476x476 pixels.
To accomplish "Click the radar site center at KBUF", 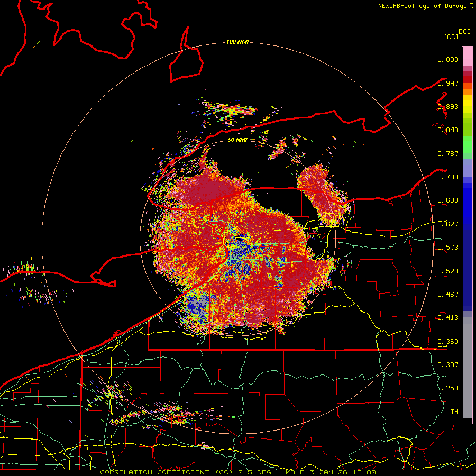I will 237,239.
